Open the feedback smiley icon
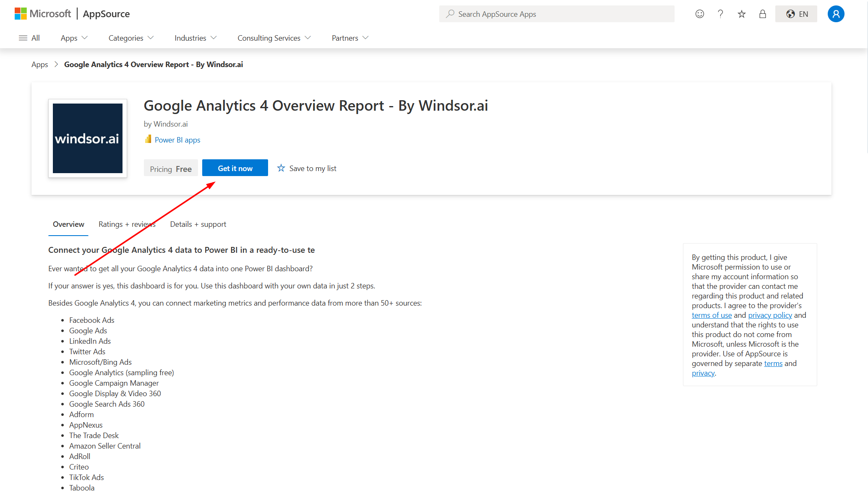868x493 pixels. [700, 14]
